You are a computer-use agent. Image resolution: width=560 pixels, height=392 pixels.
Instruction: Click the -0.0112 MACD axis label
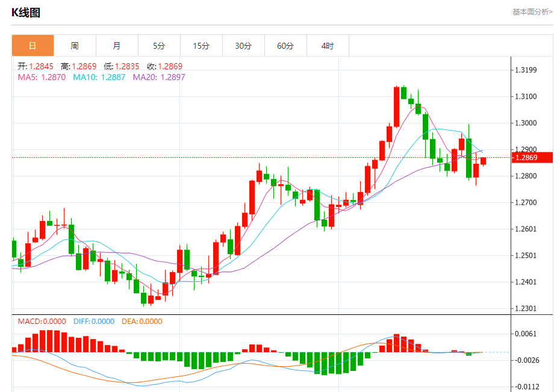coord(527,387)
